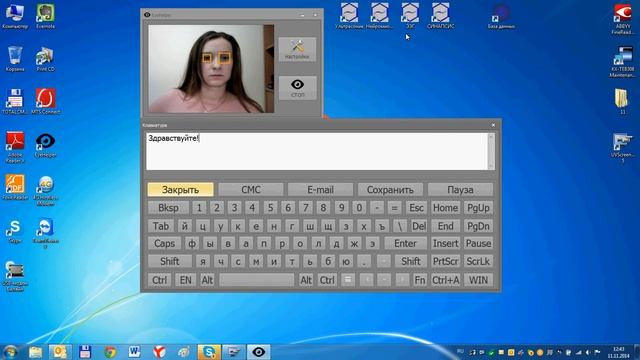Select the Foxit Reader PDF desktop icon
Screen dimensions: 640x360
point(15,187)
